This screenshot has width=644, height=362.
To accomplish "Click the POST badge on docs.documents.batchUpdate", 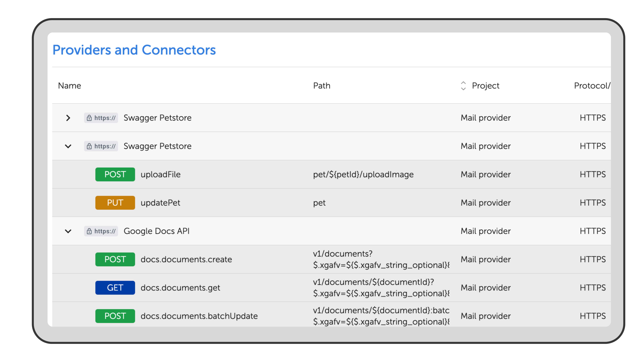I will [115, 316].
